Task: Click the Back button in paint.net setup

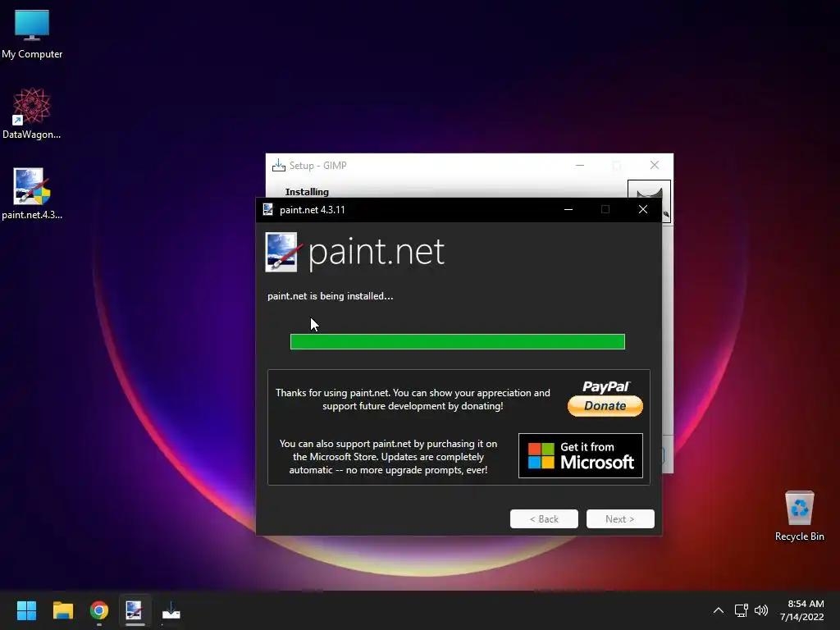Action: (x=544, y=518)
